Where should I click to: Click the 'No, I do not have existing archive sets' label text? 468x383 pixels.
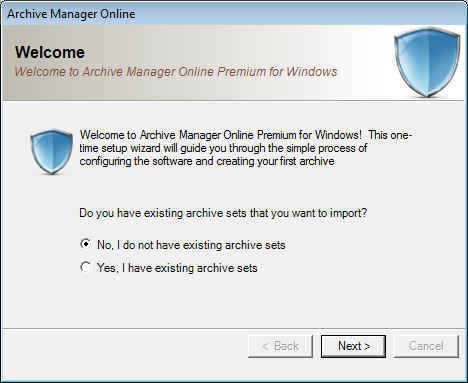click(x=191, y=245)
